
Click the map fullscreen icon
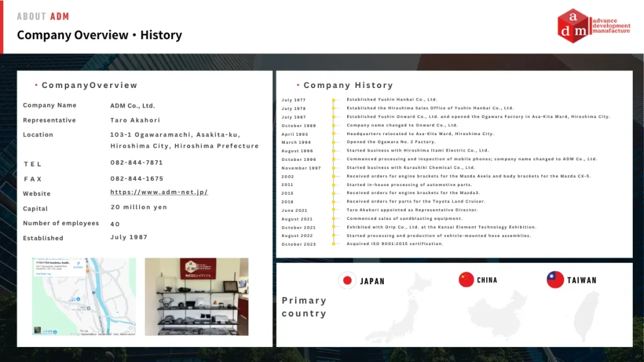click(x=130, y=327)
